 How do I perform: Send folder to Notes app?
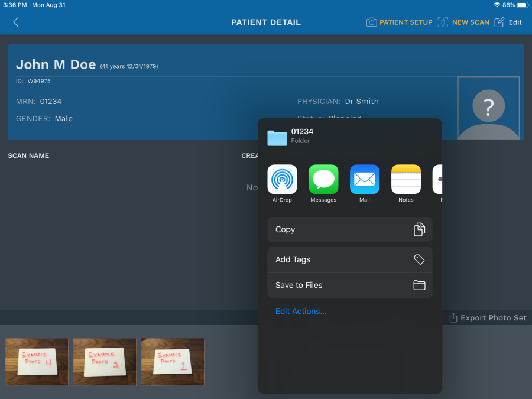[x=406, y=180]
